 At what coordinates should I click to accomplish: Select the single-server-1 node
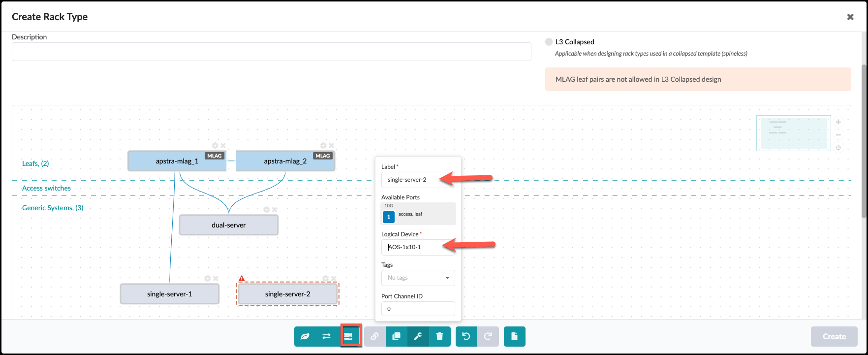[169, 294]
